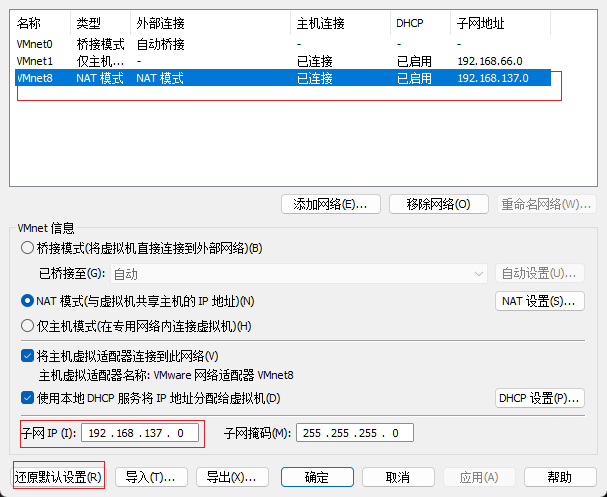
Task: Click the subnet IP input field
Action: click(x=140, y=433)
